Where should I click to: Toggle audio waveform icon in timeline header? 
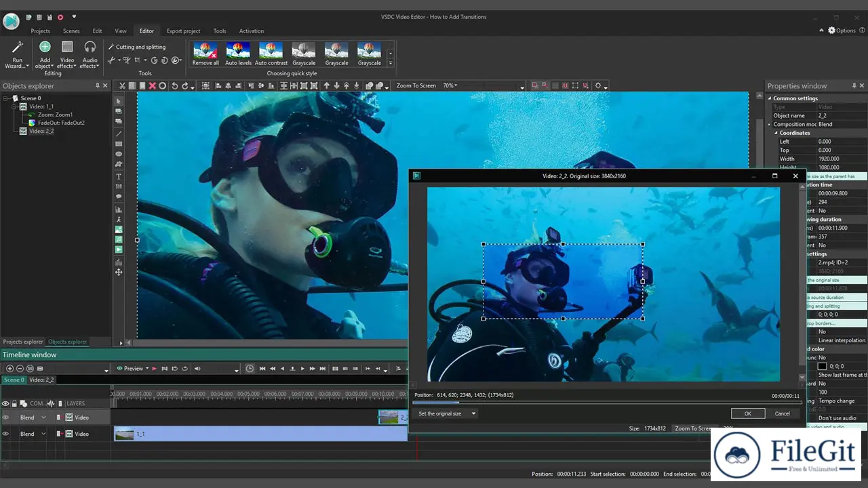[x=50, y=403]
